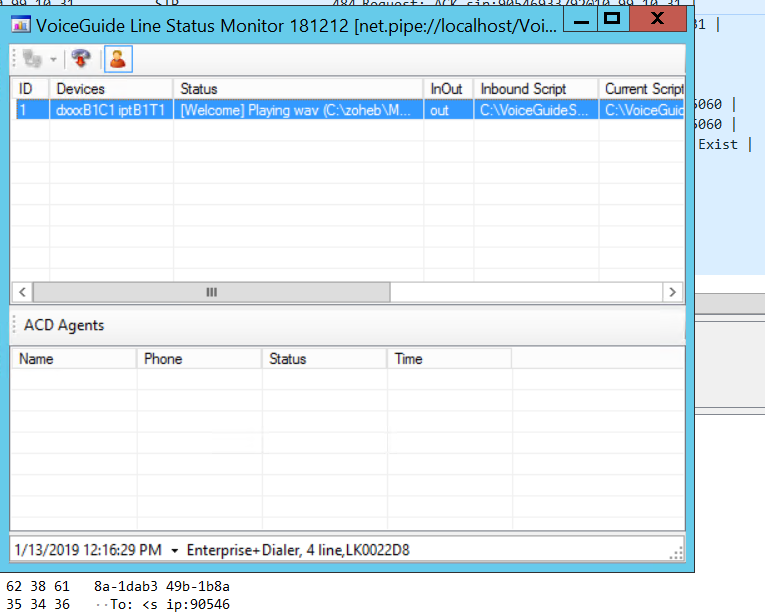Click the hang up phone toolbar icon

click(x=81, y=59)
